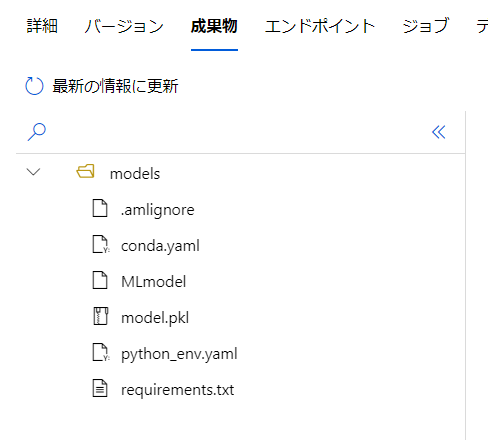Select requirements.txt in the file list

point(177,390)
